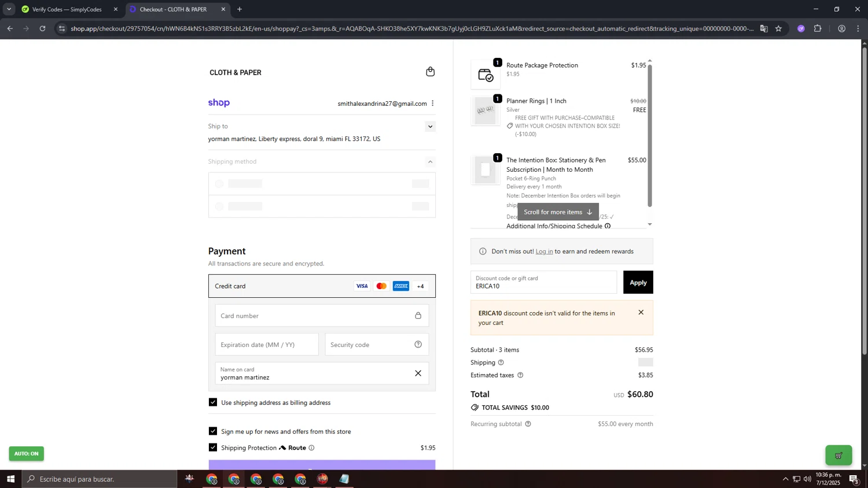
Task: Open the Chrome profile icon
Action: coord(841,28)
